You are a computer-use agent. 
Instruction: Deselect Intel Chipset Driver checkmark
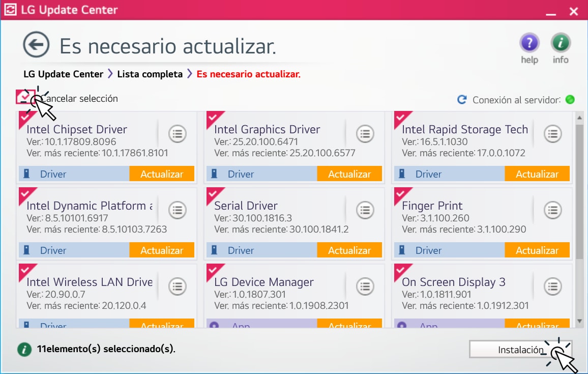pos(25,118)
